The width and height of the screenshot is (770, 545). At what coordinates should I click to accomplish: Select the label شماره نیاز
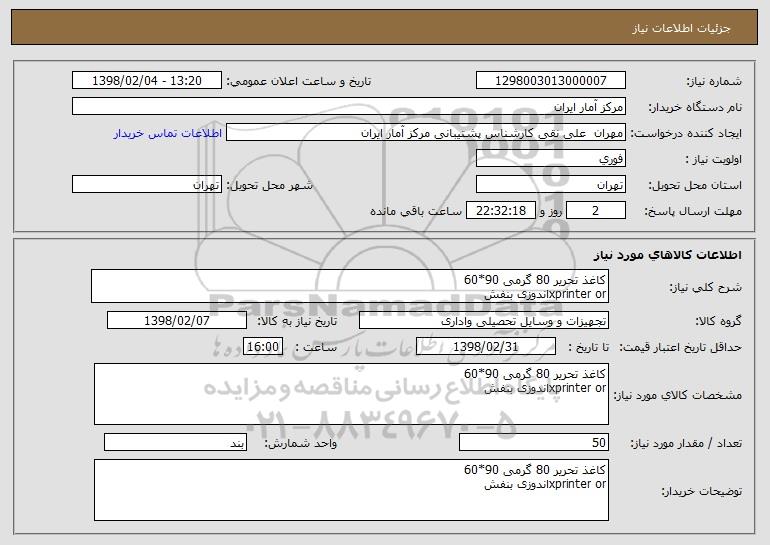coord(714,81)
